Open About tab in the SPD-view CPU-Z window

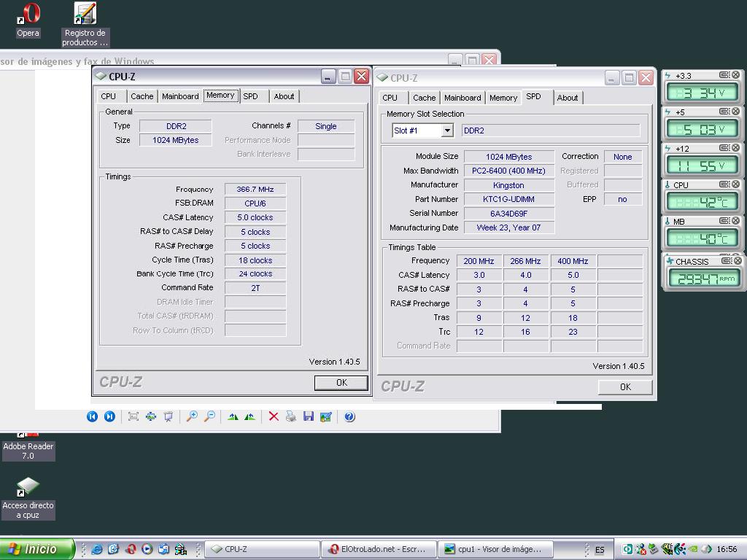(x=568, y=98)
